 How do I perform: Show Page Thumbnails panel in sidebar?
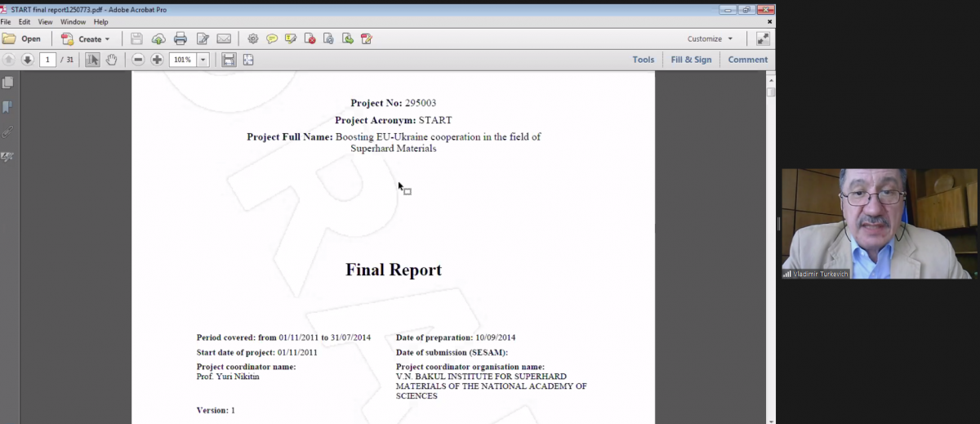pyautogui.click(x=8, y=83)
